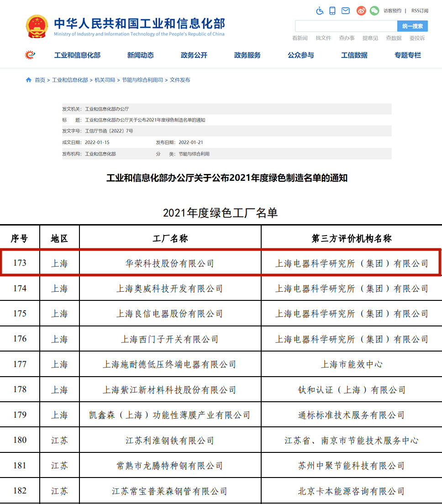442x504 pixels.
Task: Go to 首页 in breadcrumb
Action: 40,80
